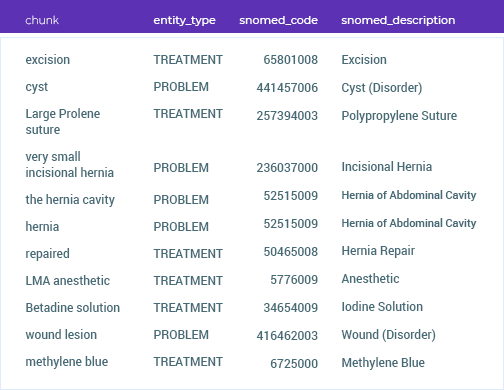The height and width of the screenshot is (390, 504).
Task: Select the wound lesion chunk
Action: coord(61,335)
